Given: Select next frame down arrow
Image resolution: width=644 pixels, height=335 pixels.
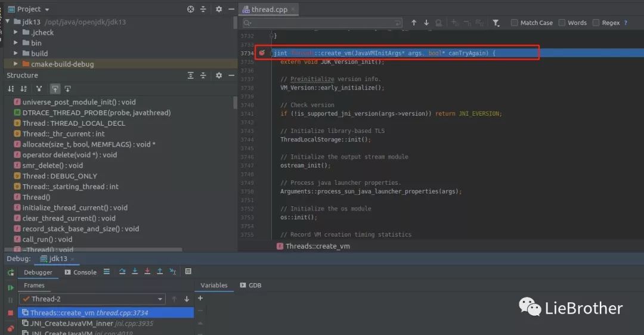Looking at the screenshot, I should coord(187,299).
